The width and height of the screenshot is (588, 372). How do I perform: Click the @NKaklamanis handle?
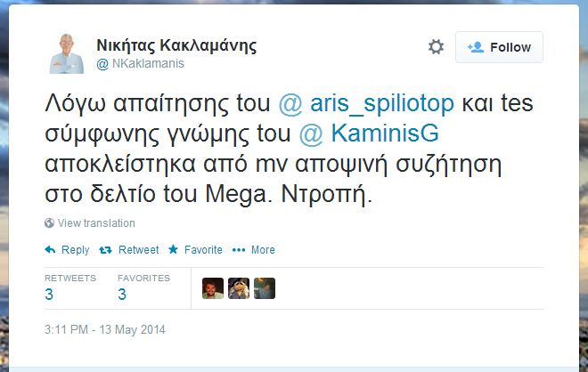(x=140, y=64)
